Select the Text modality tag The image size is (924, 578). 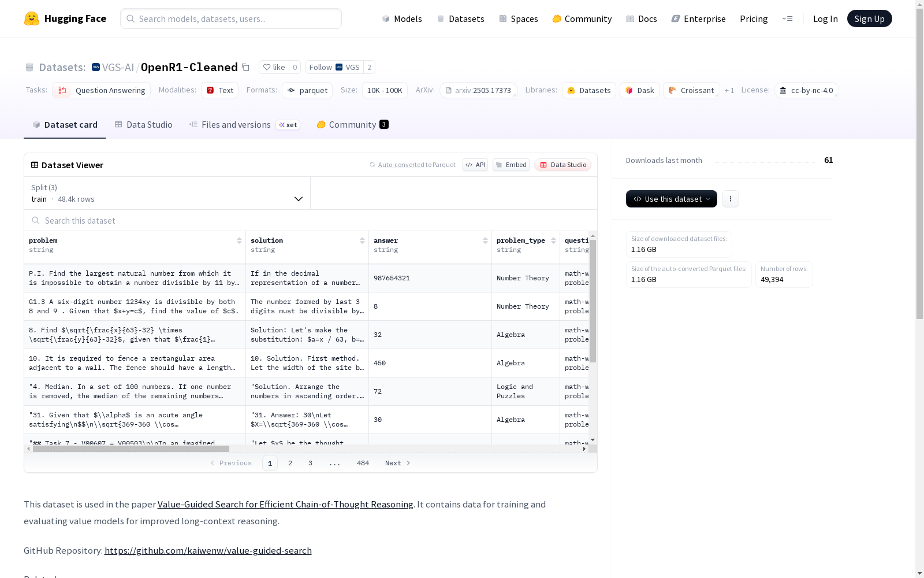click(x=219, y=90)
